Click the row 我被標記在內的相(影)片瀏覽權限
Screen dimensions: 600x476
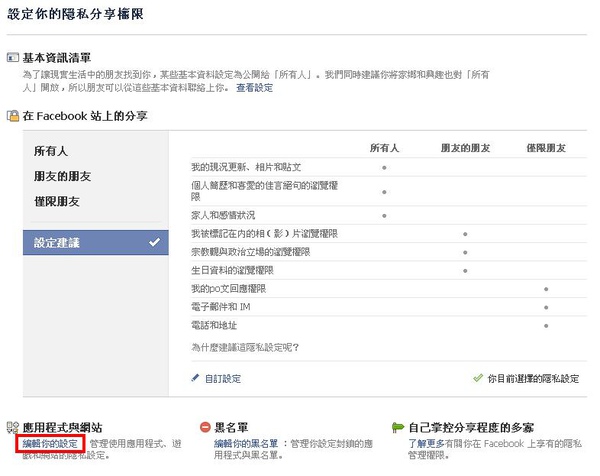(389, 234)
